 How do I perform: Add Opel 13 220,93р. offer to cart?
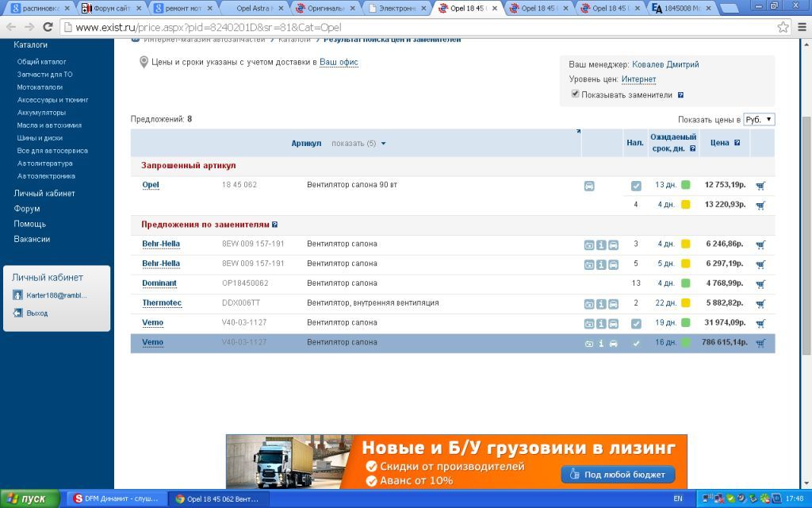point(760,206)
